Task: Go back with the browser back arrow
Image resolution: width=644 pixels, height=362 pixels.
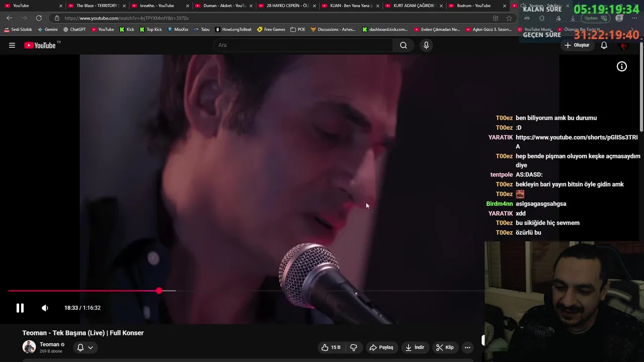Action: tap(9, 18)
